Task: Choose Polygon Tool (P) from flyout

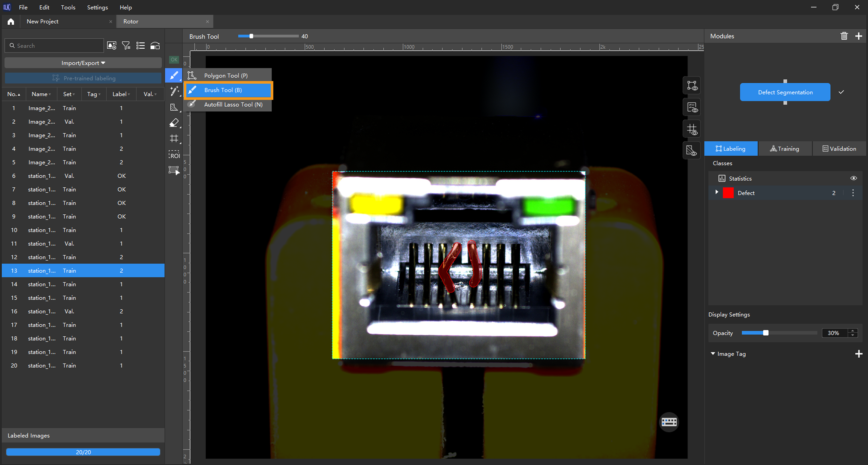Action: tap(228, 76)
